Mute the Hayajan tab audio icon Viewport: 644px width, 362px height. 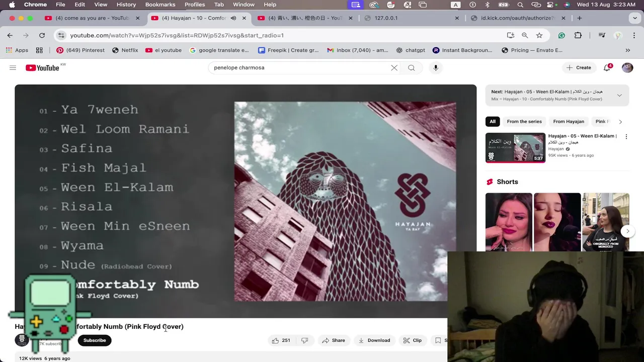click(233, 18)
